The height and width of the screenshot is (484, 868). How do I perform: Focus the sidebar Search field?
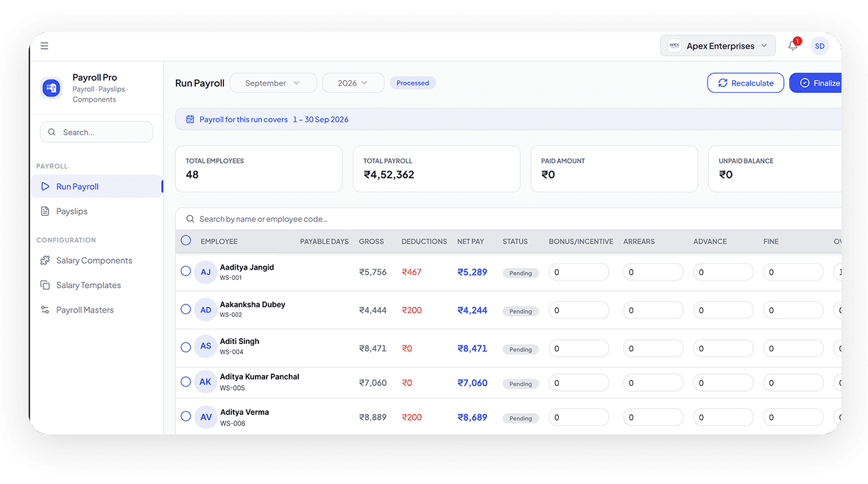point(96,133)
